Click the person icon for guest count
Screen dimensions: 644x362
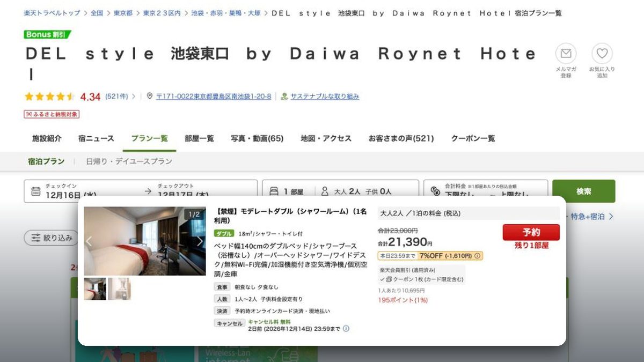[325, 191]
